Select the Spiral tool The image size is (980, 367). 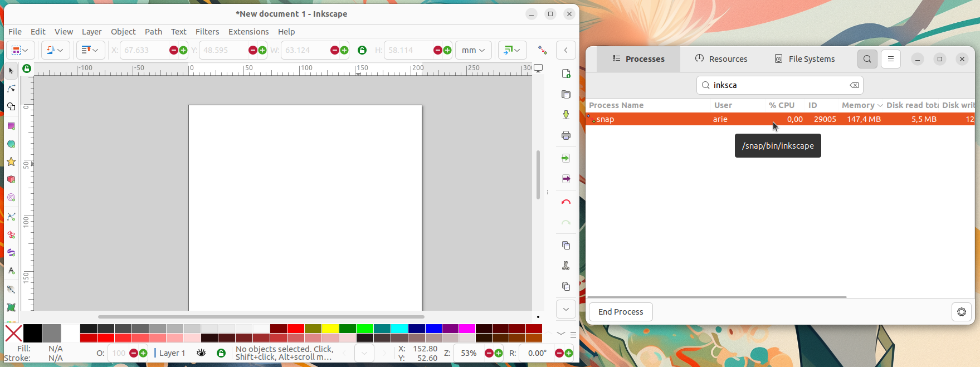click(x=11, y=198)
